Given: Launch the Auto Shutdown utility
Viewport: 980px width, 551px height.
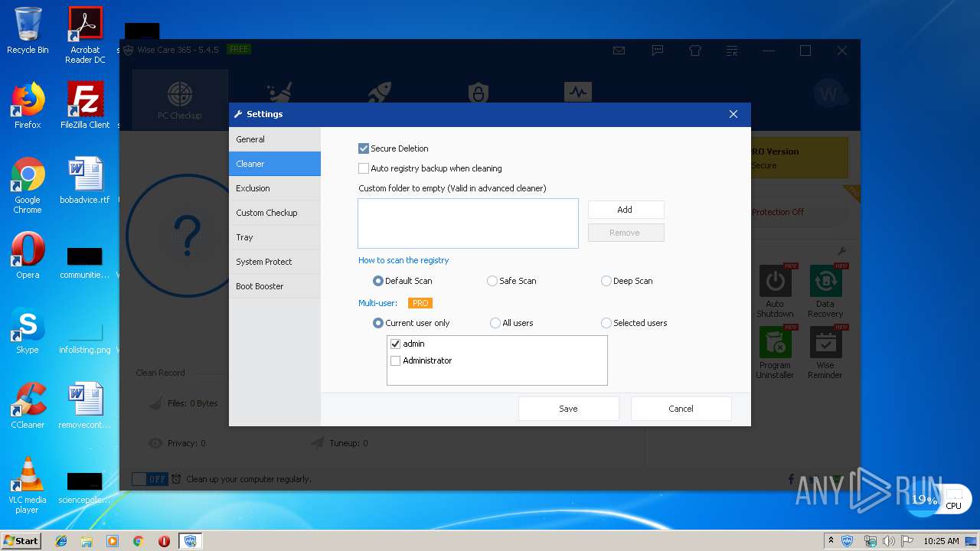Looking at the screenshot, I should pyautogui.click(x=775, y=292).
